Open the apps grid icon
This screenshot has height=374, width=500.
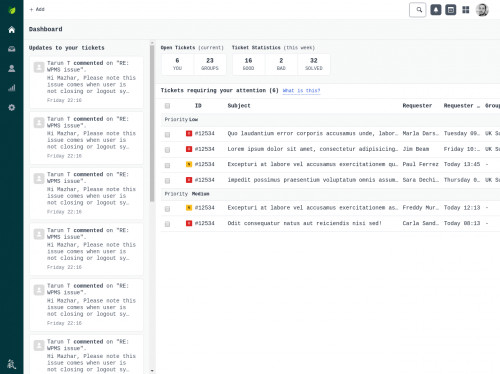466,10
